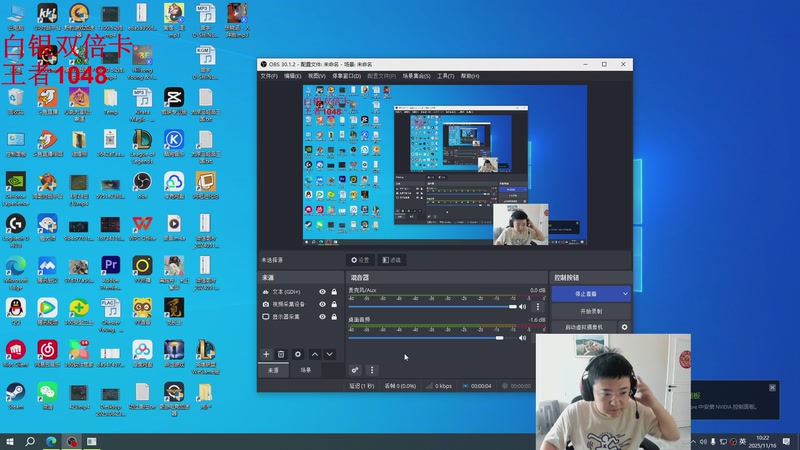
Task: Select NetEase Cloud Music desktop icon
Action: click(x=47, y=354)
